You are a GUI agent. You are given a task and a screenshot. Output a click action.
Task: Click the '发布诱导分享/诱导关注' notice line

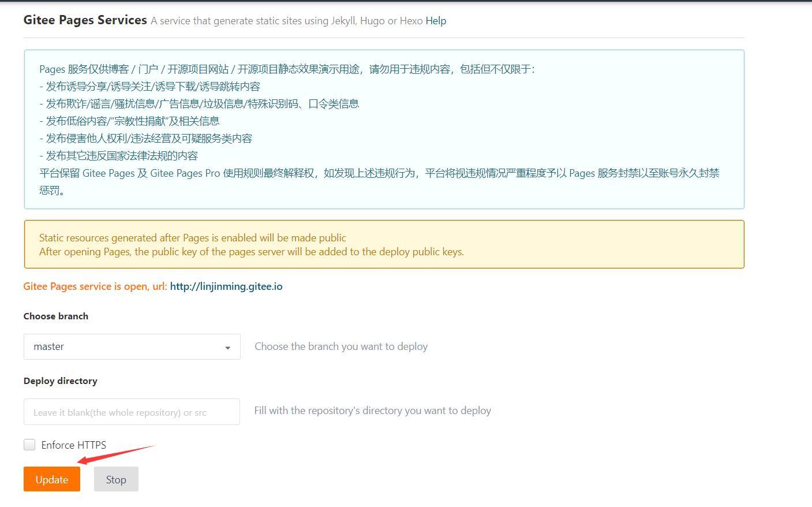(150, 87)
